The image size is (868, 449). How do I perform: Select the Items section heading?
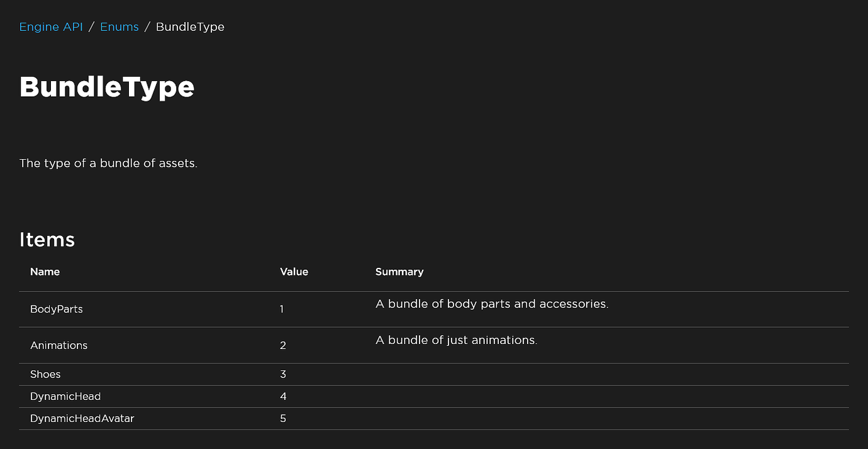pyautogui.click(x=47, y=240)
